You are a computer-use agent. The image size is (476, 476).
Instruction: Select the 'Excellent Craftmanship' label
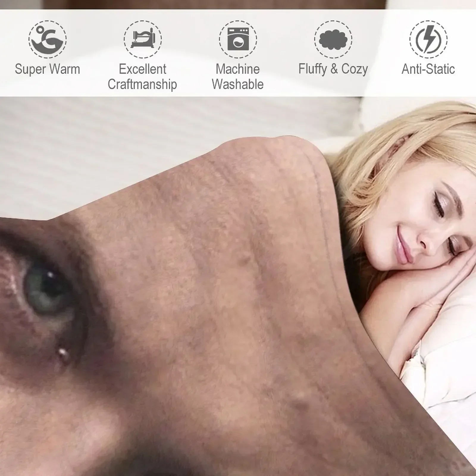point(143,77)
